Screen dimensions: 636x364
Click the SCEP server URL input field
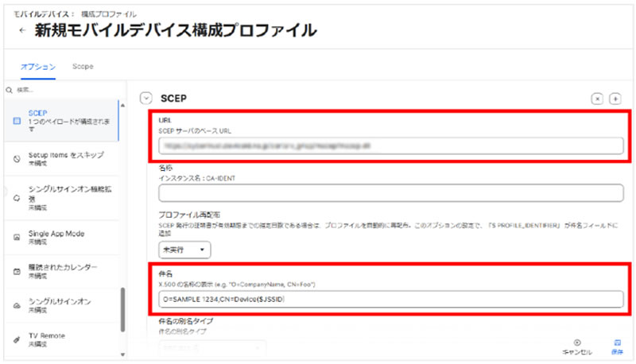390,145
